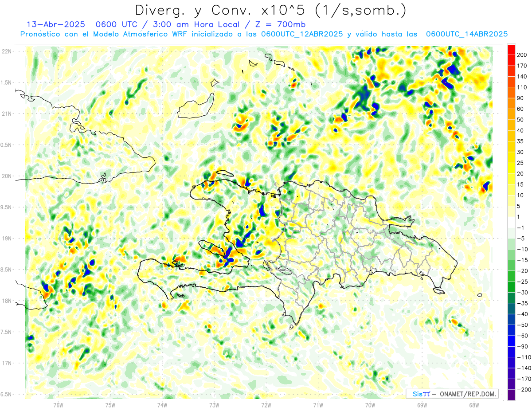Click the -40 value on the color scale
The image size is (532, 411).
click(x=524, y=314)
